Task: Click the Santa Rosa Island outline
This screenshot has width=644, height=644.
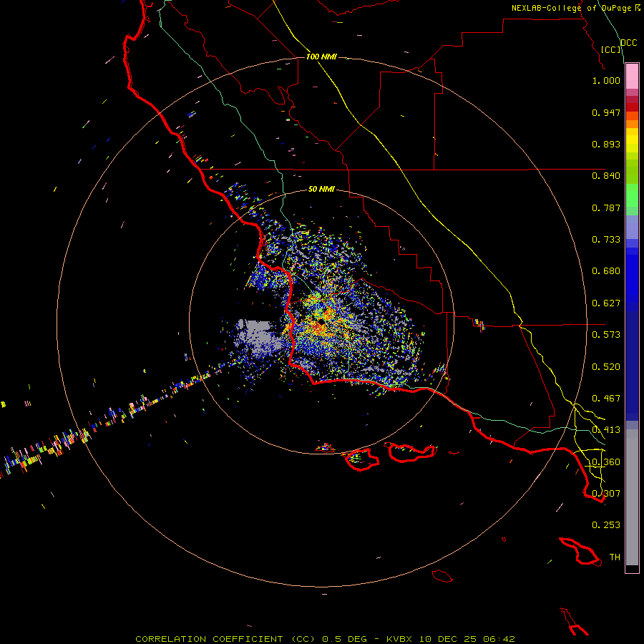Action: pos(361,459)
